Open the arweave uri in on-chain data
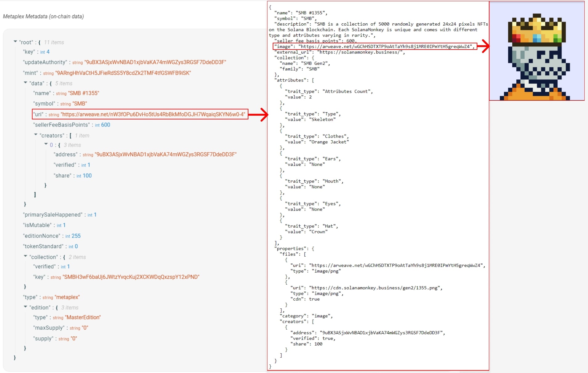Viewport: 588px width, 373px height. (x=153, y=114)
